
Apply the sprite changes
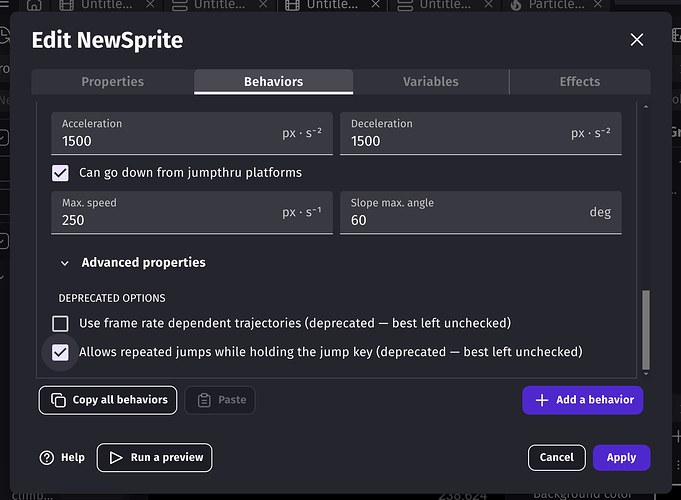coord(621,457)
